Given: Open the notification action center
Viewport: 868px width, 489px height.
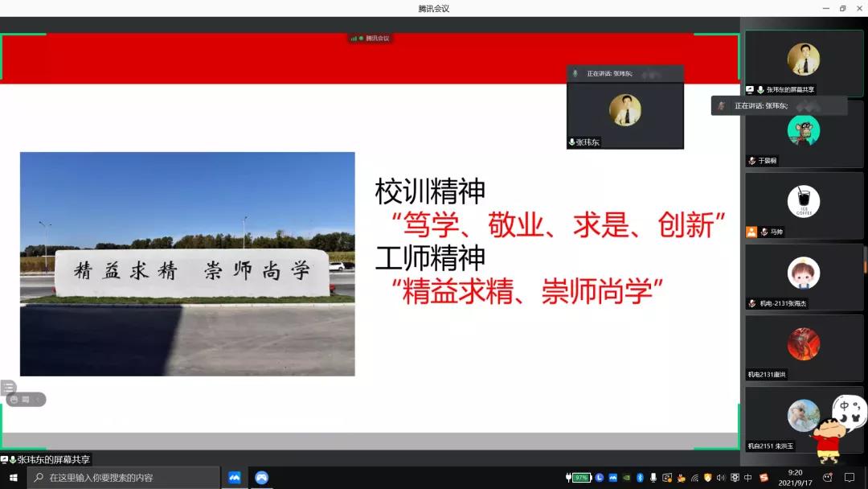Looking at the screenshot, I should [x=850, y=477].
